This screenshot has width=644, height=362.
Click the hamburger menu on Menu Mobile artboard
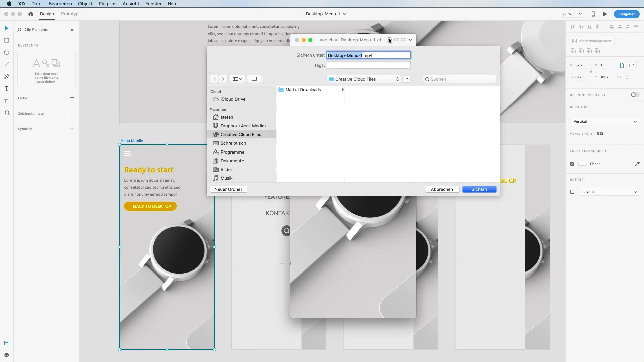[127, 154]
